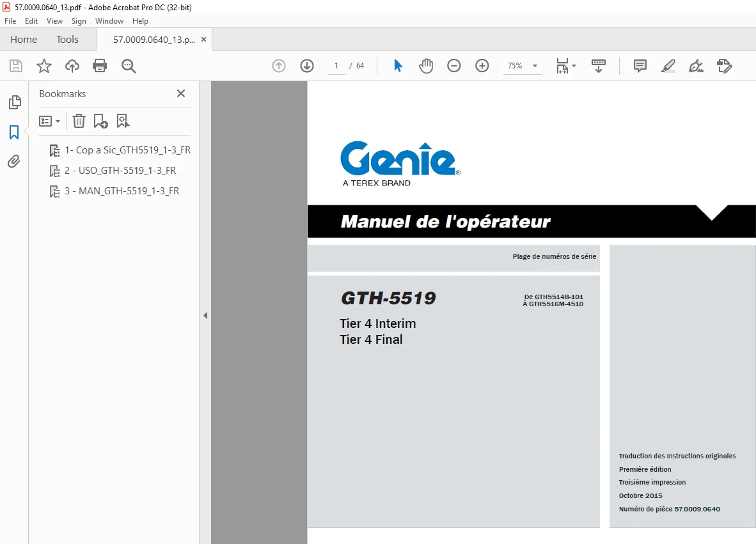Click 'Numéro de pièce 57.0009.0640' text
Image resolution: width=756 pixels, height=544 pixels.
pyautogui.click(x=670, y=509)
